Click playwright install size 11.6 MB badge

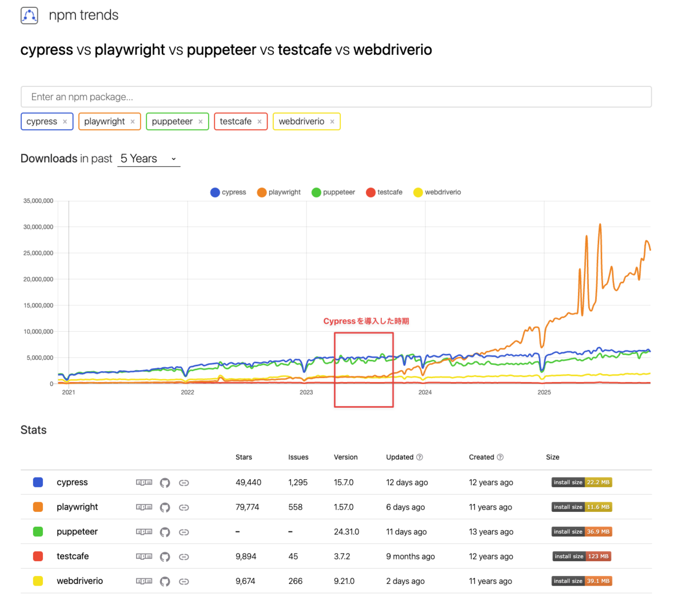click(581, 507)
